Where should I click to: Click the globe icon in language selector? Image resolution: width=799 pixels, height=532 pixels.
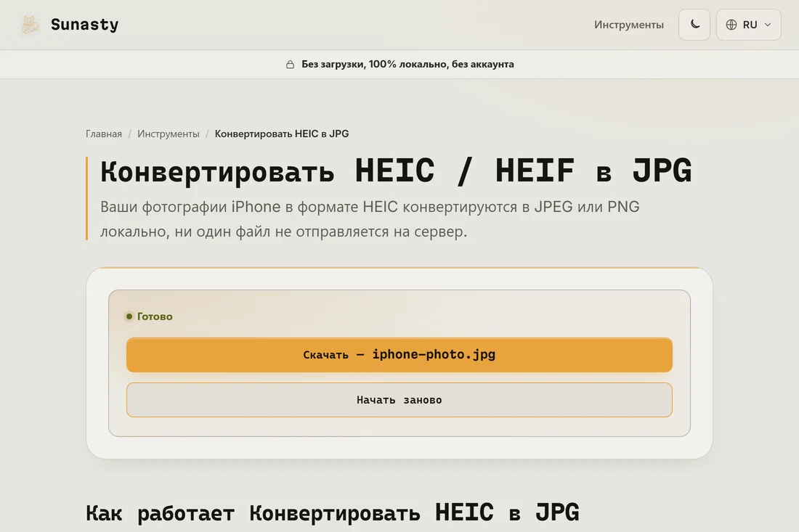coord(731,25)
